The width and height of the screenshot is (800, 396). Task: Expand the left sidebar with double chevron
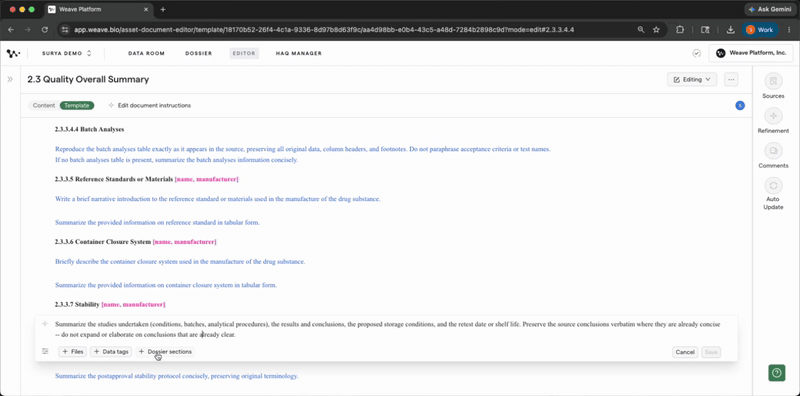(10, 79)
